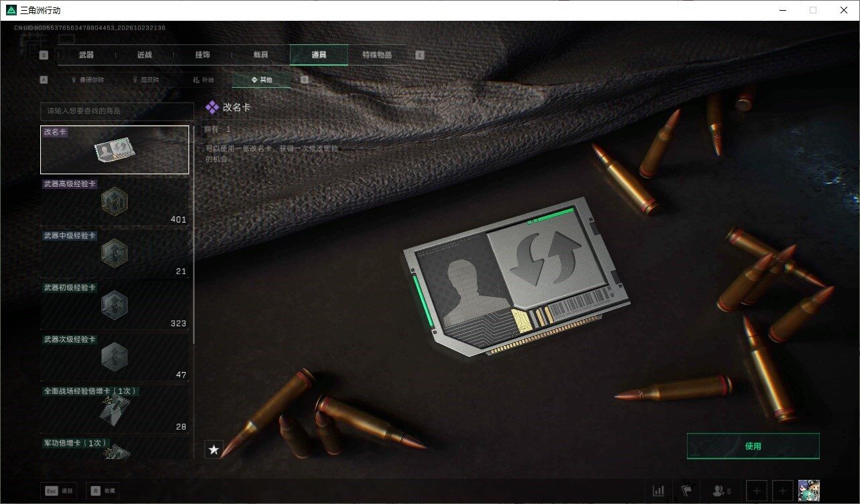The image size is (860, 504).
Task: Click the 使用 button
Action: 753,446
